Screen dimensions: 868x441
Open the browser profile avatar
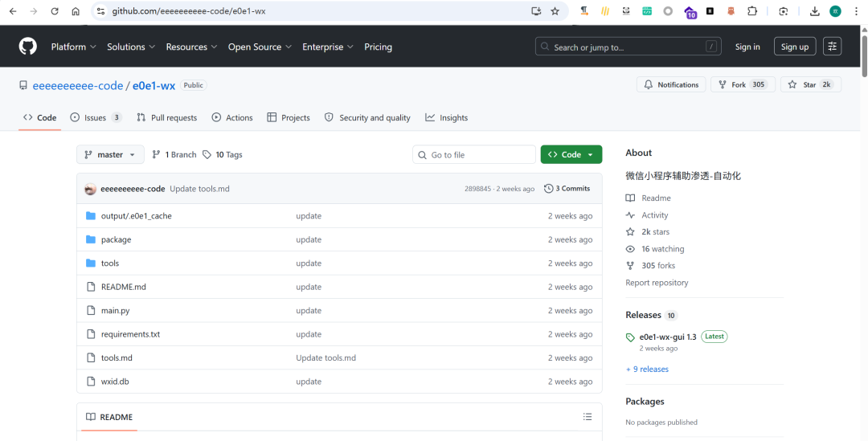(x=835, y=11)
